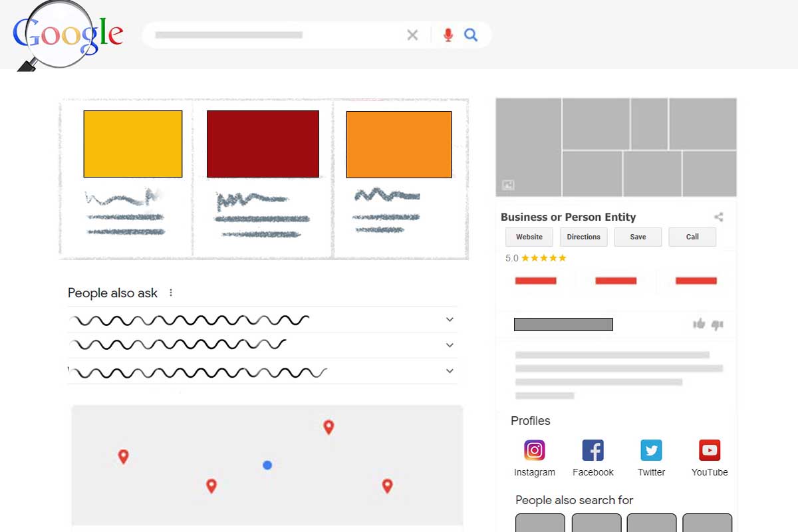Expand the second People also ask question

263,345
